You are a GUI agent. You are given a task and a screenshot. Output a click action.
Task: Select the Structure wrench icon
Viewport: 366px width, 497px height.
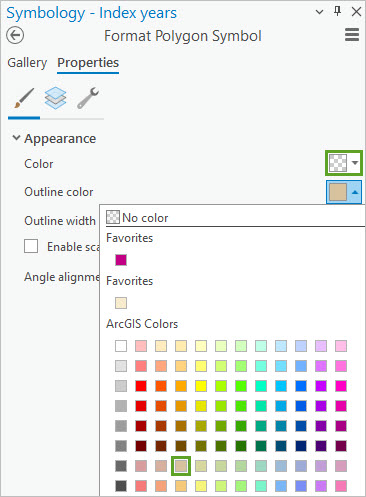coord(88,98)
